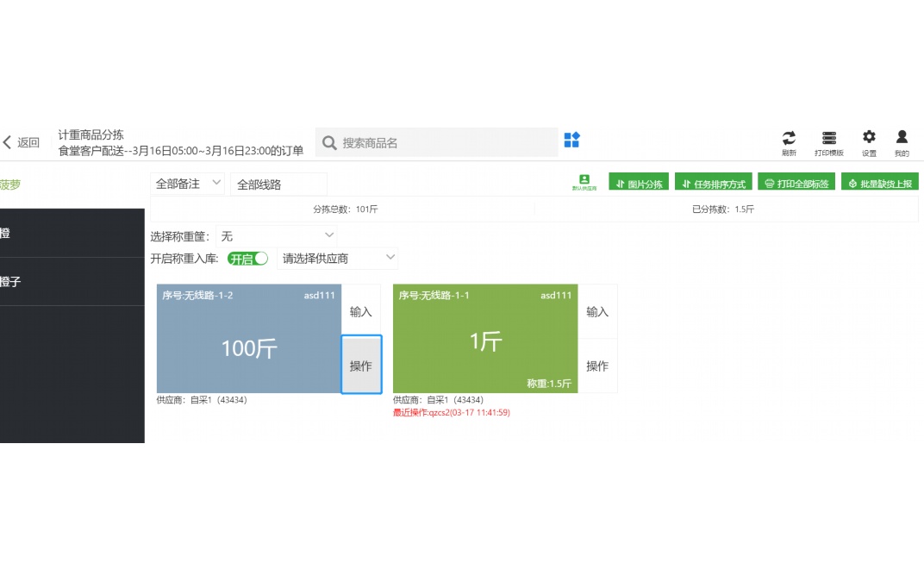Open the 全部线路 route selector

click(278, 184)
